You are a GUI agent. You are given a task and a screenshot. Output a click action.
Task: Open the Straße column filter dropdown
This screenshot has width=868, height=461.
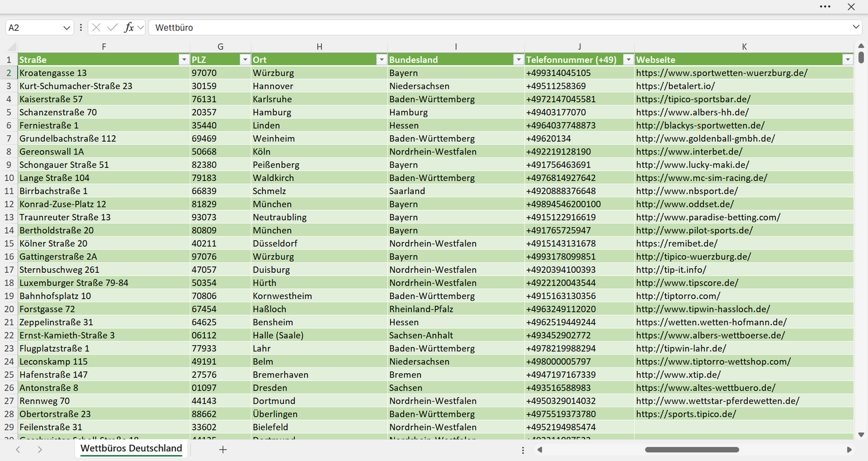[x=184, y=60]
